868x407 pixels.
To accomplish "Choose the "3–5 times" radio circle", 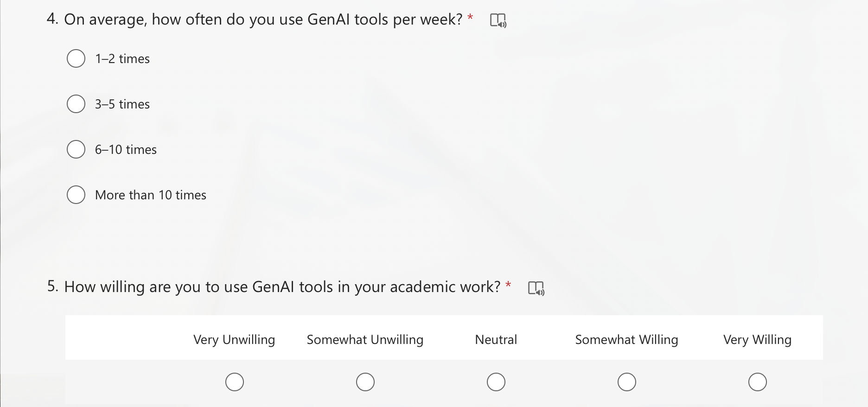I will click(76, 104).
